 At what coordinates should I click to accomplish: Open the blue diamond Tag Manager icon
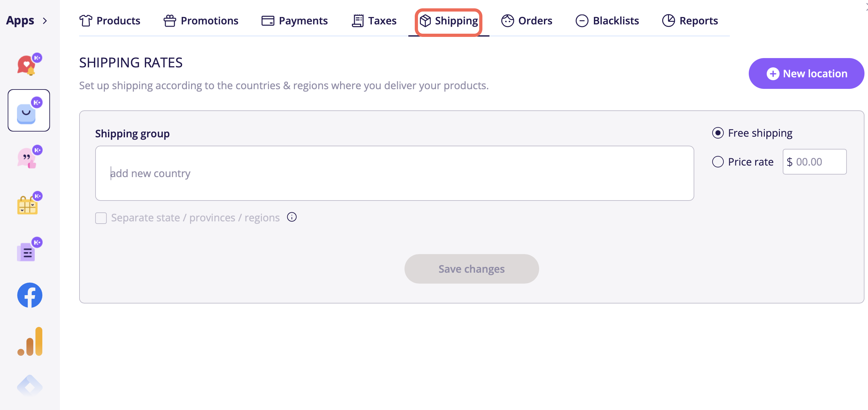point(30,386)
